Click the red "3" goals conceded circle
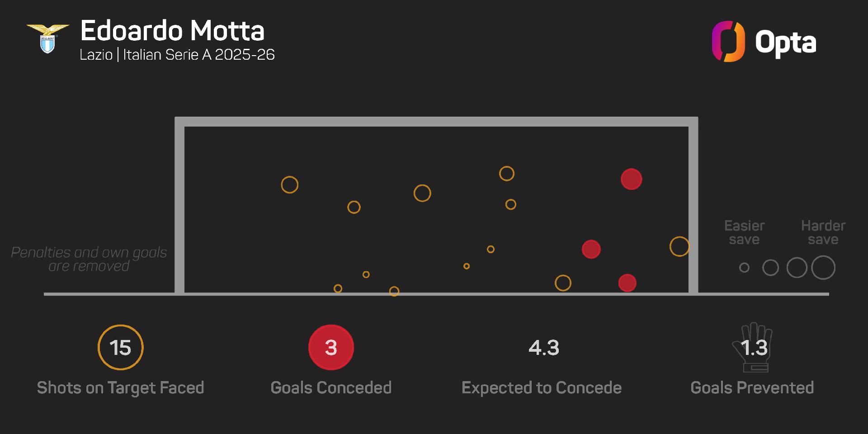868x434 pixels. coord(331,347)
